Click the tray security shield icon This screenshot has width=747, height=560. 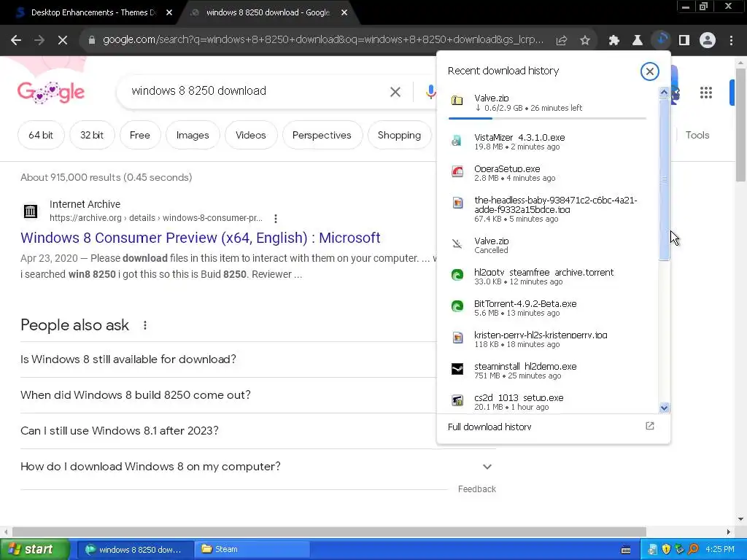click(666, 550)
